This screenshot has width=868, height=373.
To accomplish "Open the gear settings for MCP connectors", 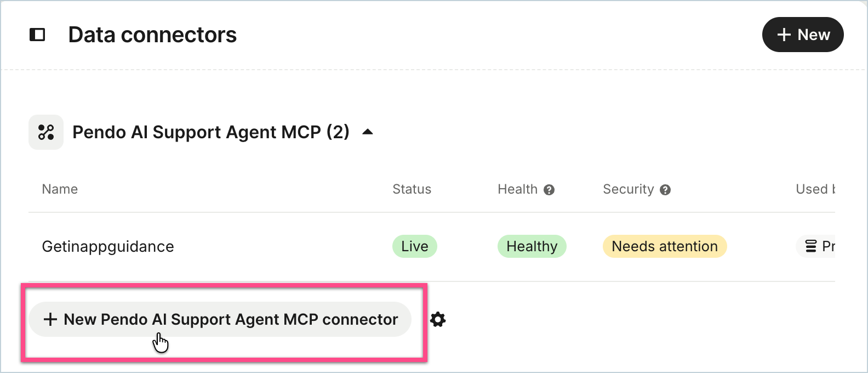I will pyautogui.click(x=438, y=319).
